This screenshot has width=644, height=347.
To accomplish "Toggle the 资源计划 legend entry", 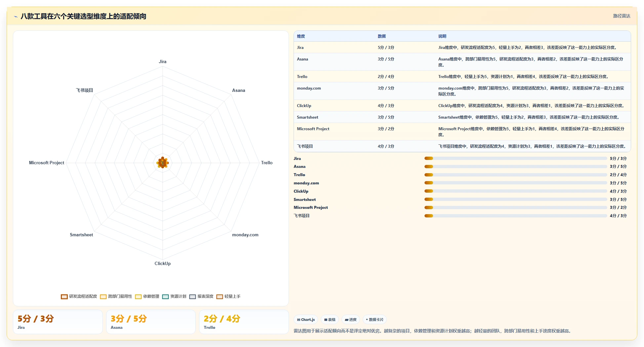I will click(174, 296).
